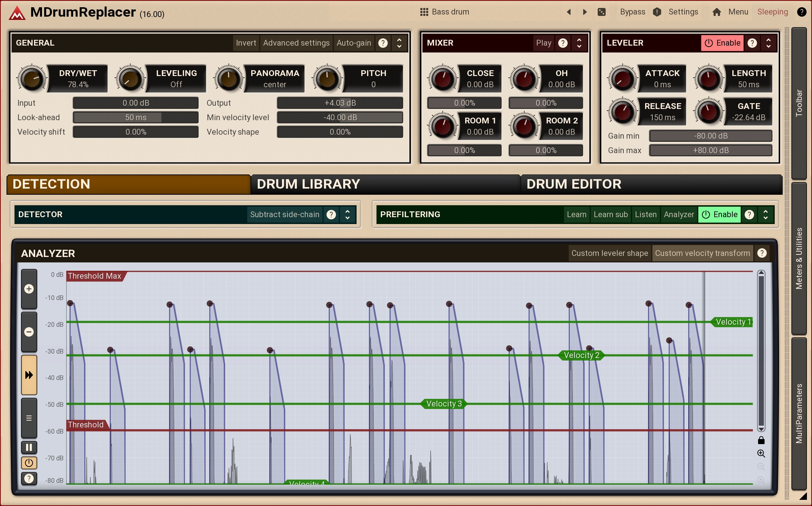The image size is (812, 506).
Task: Toggle Custom leveler shape
Action: tap(610, 253)
